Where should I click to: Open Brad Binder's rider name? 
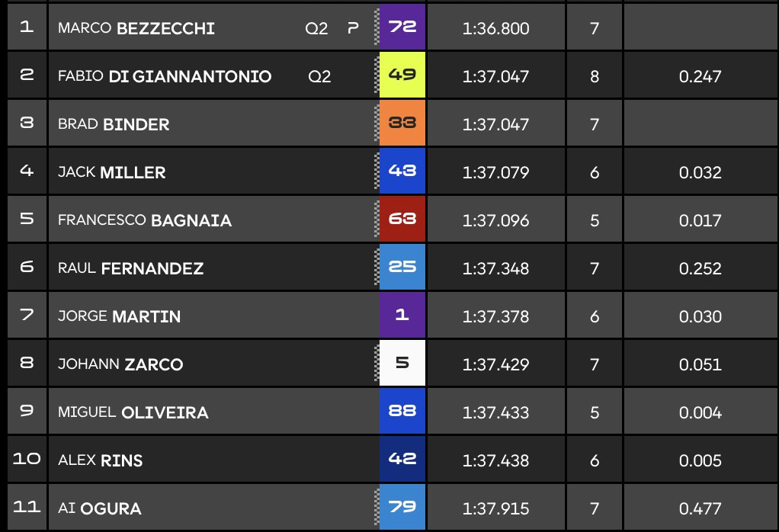pyautogui.click(x=114, y=124)
